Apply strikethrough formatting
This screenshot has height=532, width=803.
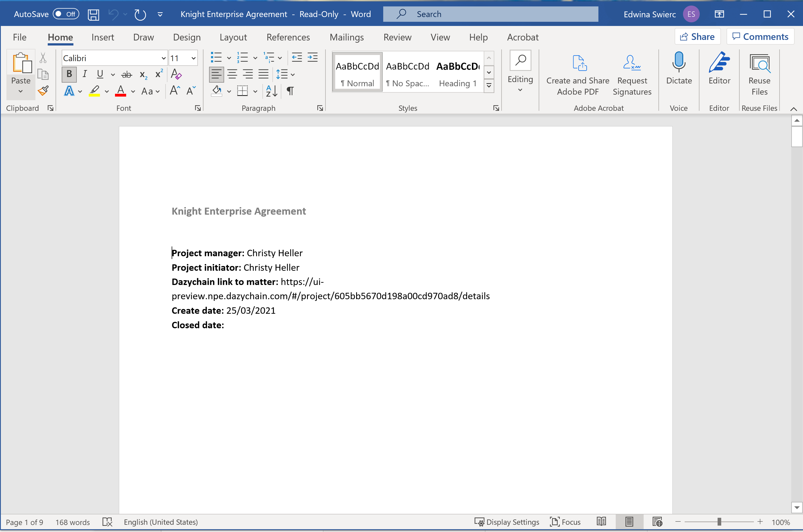(x=126, y=74)
